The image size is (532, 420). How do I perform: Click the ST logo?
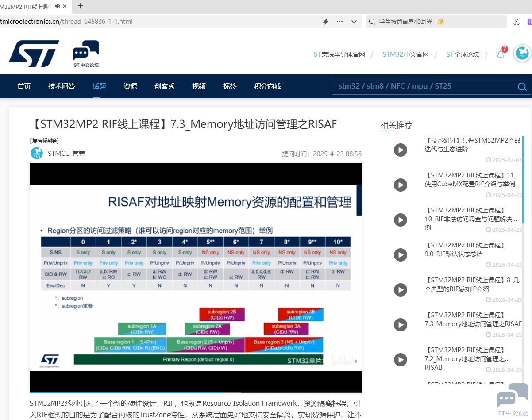pyautogui.click(x=34, y=54)
